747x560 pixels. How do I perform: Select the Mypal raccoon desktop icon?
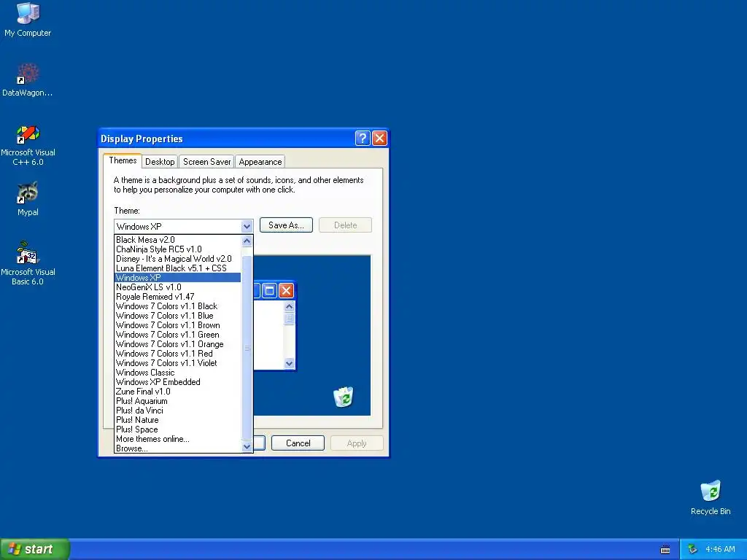(28, 199)
